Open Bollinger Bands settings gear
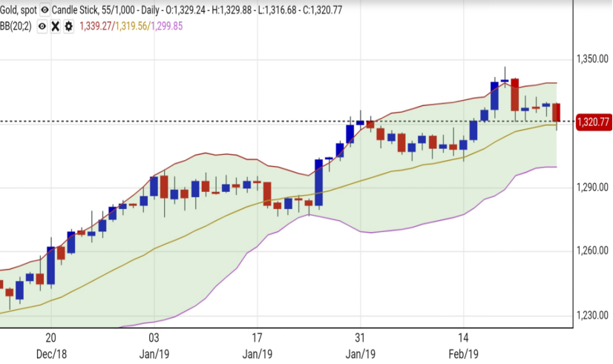Image resolution: width=613 pixels, height=364 pixels. tap(68, 26)
